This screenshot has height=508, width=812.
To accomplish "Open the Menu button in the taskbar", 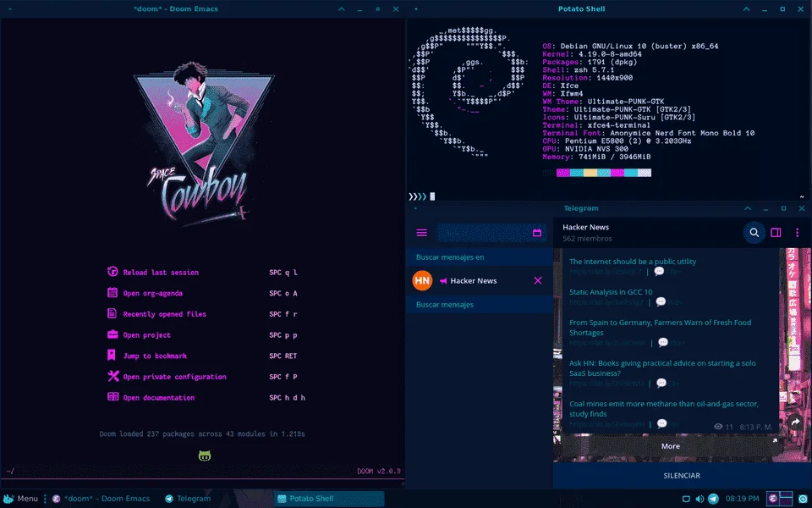I will pos(20,499).
